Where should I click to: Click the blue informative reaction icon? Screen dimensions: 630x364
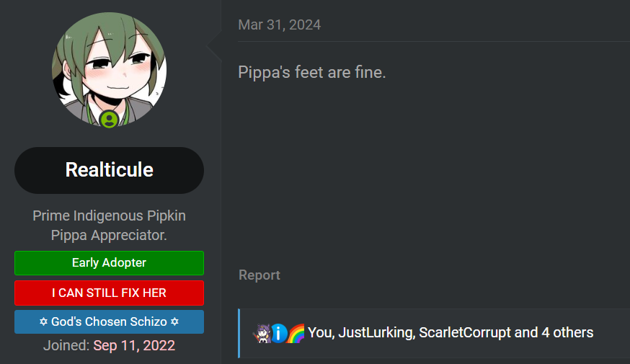[x=279, y=333]
